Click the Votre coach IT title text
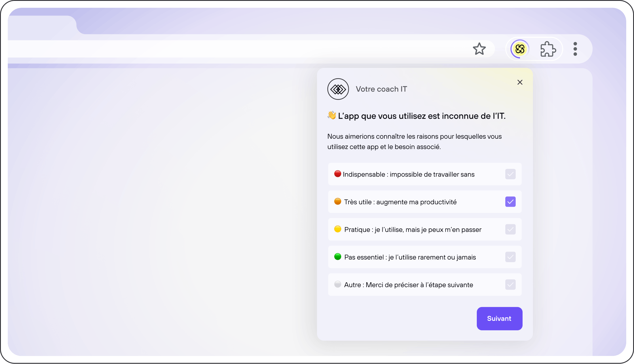 coord(381,89)
